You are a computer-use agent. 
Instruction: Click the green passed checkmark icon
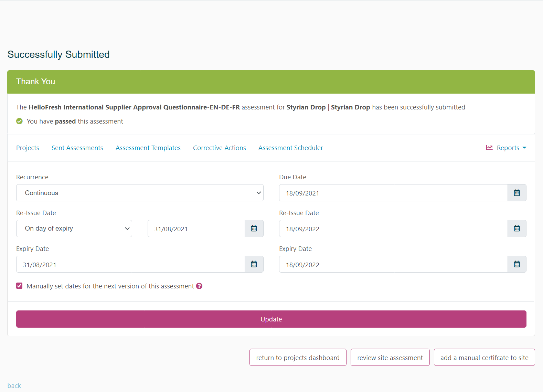click(20, 121)
